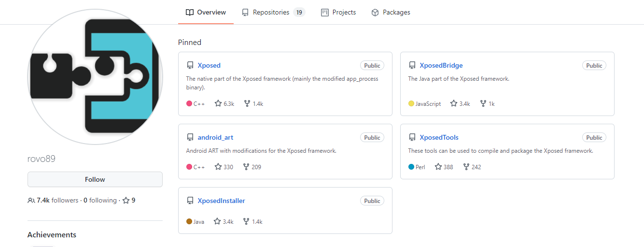Screen dimensions: 644x247
Task: Click the JavaScript language dot on XposedBridge
Action: tap(411, 103)
